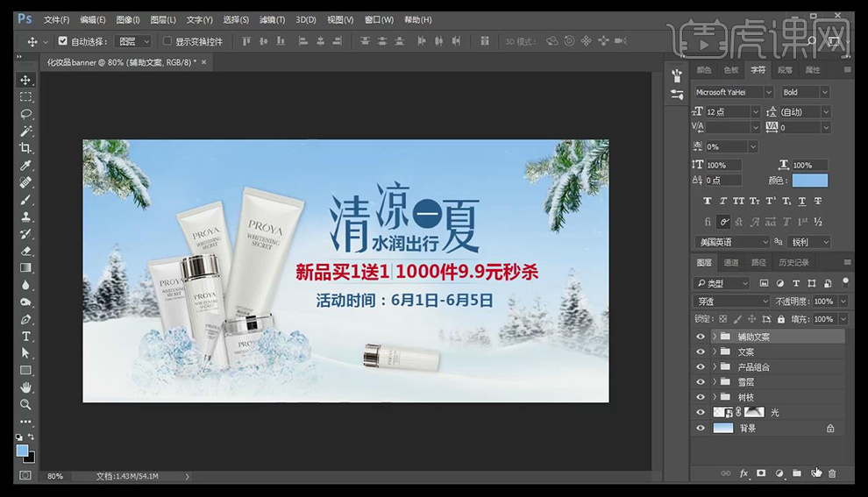Select the Path Selection tool

25,353
